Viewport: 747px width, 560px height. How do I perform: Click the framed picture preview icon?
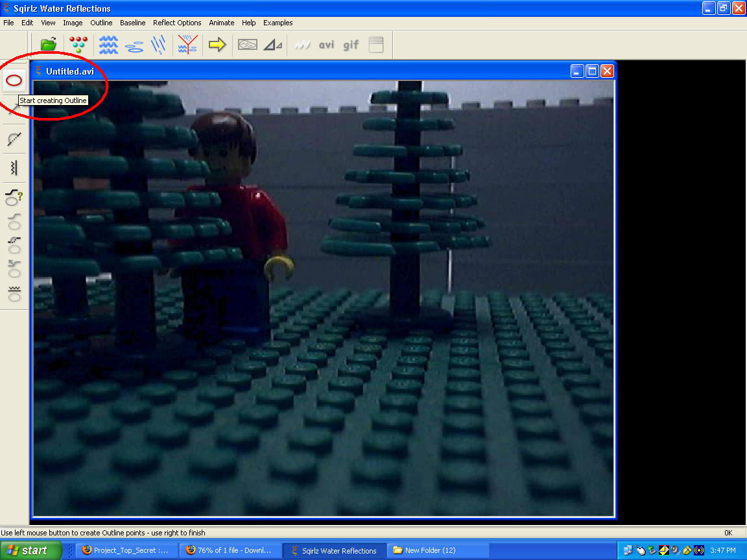[247, 45]
